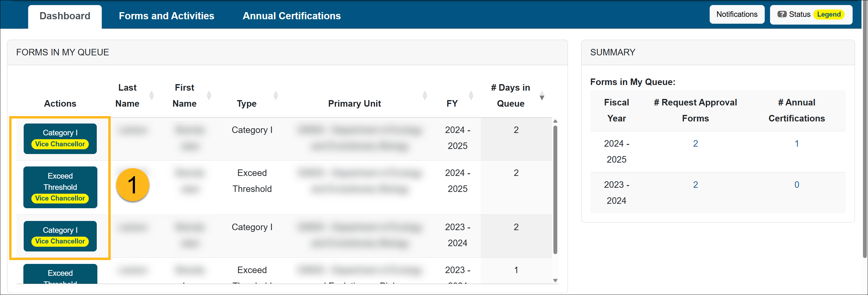Click the Exceed Threshold Vice Chancellor action button

(x=60, y=187)
